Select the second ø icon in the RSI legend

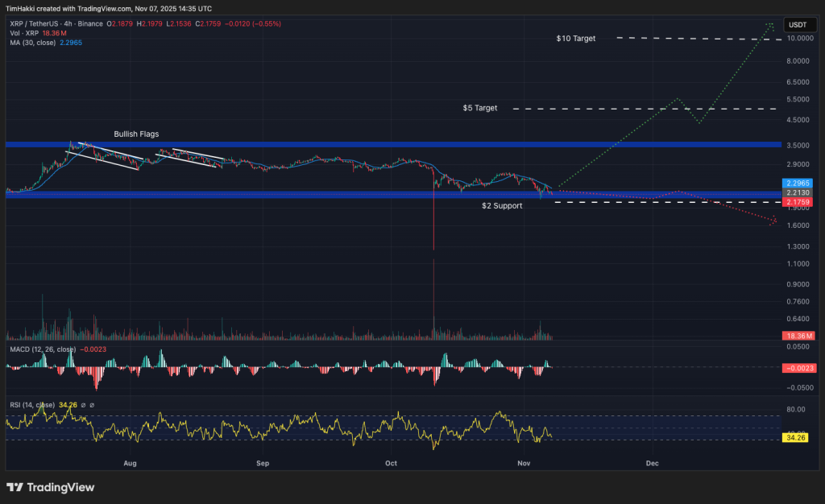91,404
